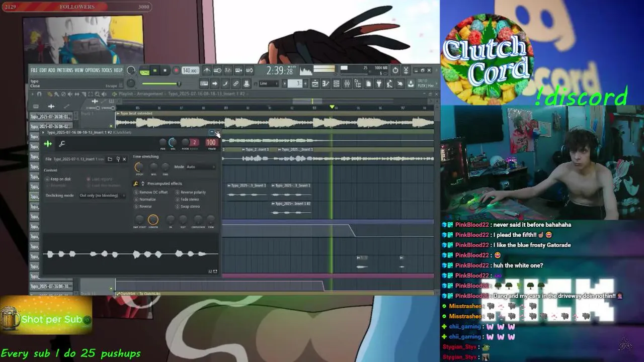Open the folder icon next to File name
The height and width of the screenshot is (362, 644).
(x=110, y=159)
